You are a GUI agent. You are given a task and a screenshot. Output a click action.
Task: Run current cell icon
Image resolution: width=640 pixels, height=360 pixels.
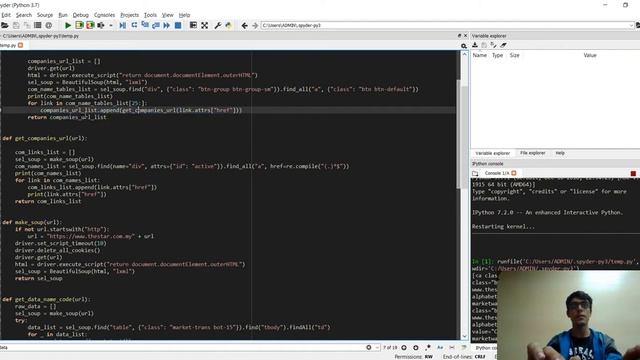(x=79, y=25)
